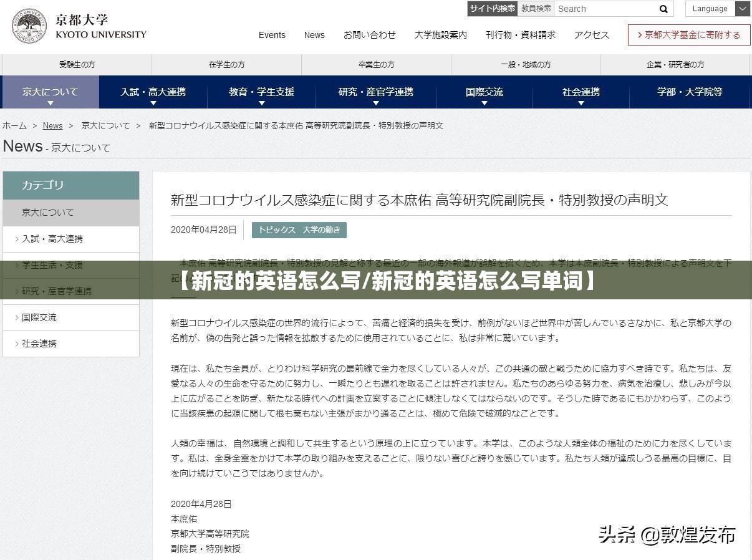Image resolution: width=752 pixels, height=560 pixels.
Task: Select 卒業生の方 audience tab
Action: (377, 65)
